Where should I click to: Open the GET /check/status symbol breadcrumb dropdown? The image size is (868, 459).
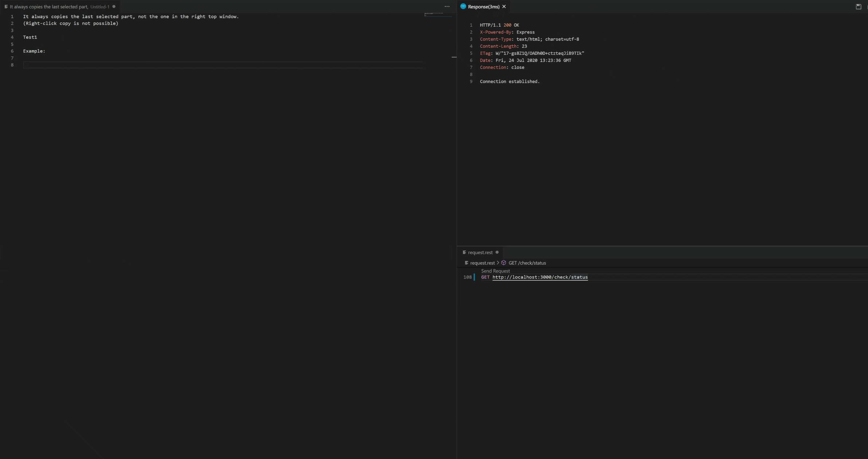tap(527, 262)
